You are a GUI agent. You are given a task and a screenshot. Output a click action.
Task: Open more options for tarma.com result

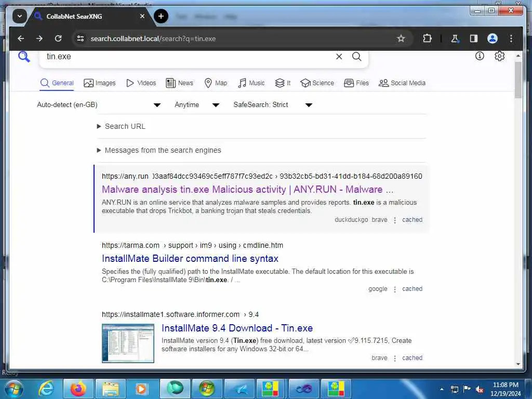click(395, 289)
